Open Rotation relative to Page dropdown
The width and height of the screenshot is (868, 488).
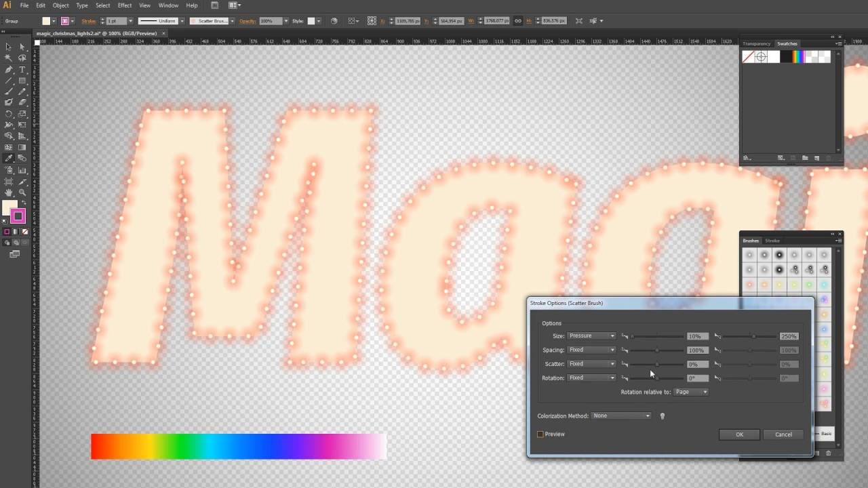pos(691,392)
